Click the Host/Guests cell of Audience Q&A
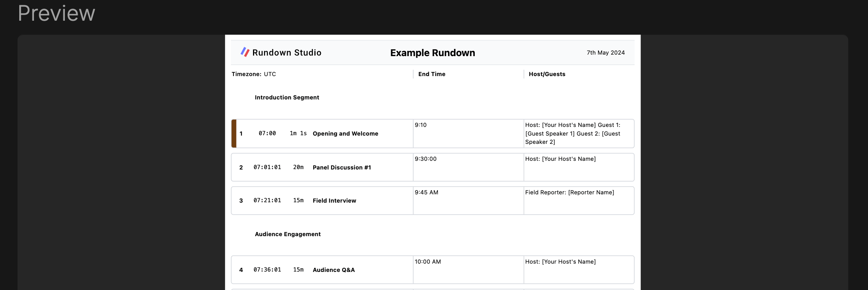Viewport: 868px width, 290px height. pos(579,270)
